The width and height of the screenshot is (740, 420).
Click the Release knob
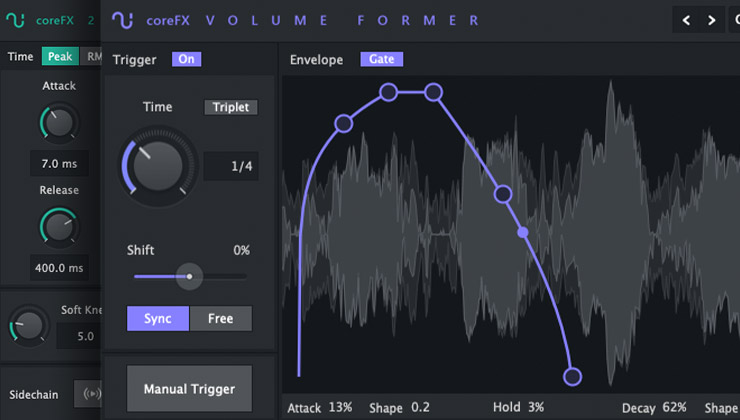(59, 227)
